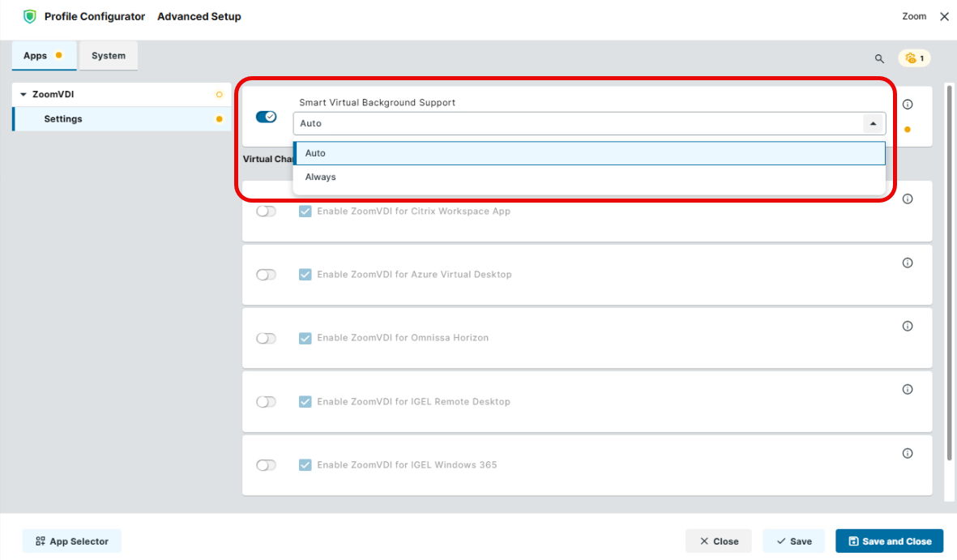Choose Always from the dropdown list
957x560 pixels.
321,177
